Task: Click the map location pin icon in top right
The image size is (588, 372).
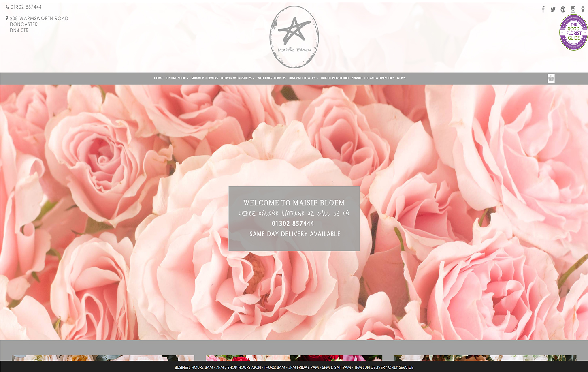Action: [583, 9]
